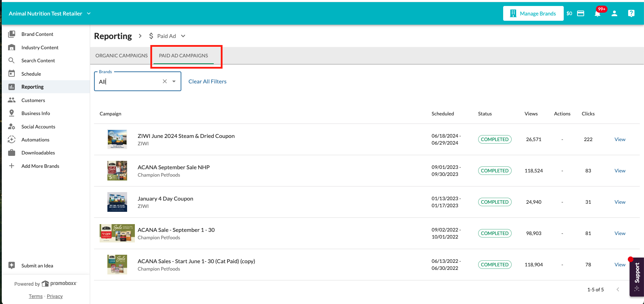Expand the Animal Nutrition Test Retailer dropdown
Screen dimensions: 644x304
point(89,13)
